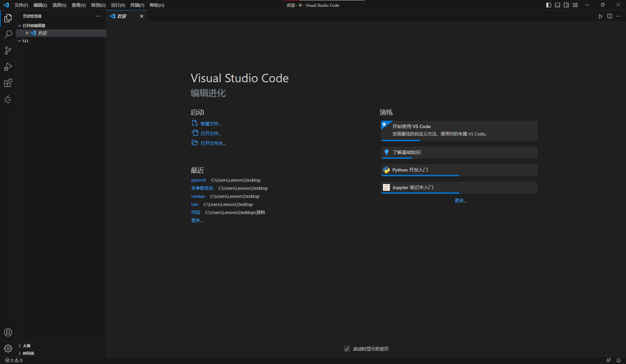Click the 打开文件夹... link
This screenshot has height=364, width=626.
click(213, 143)
